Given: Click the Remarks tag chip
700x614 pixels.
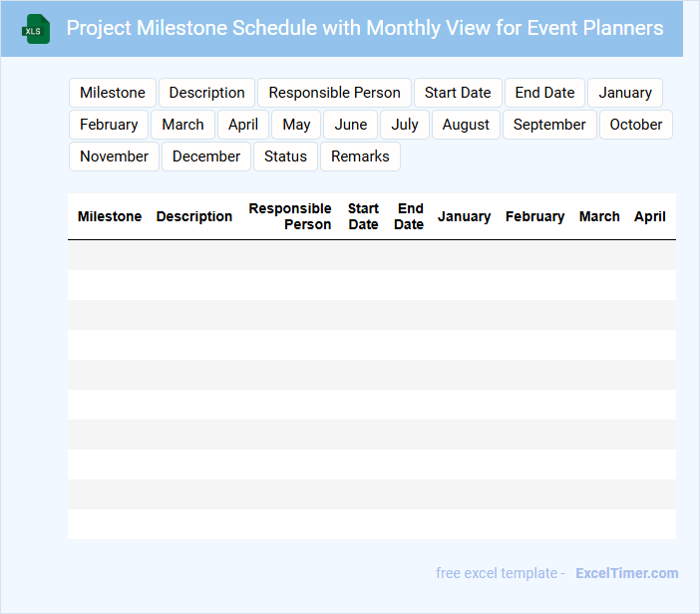Looking at the screenshot, I should (360, 156).
